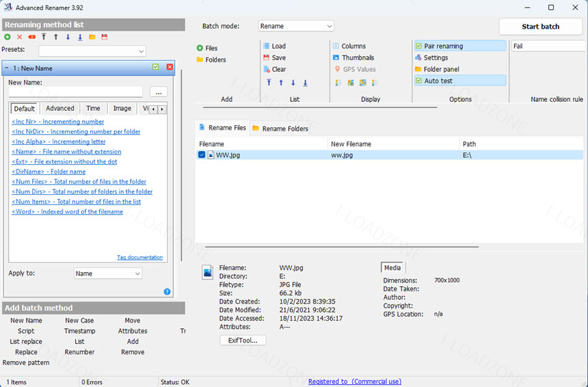588x387 pixels.
Task: Uncheck the WW.jpg file checkbox
Action: (202, 155)
